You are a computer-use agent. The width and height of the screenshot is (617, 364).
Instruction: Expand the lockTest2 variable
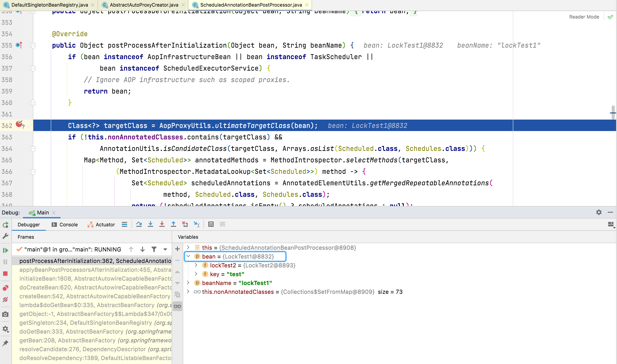coord(196,265)
